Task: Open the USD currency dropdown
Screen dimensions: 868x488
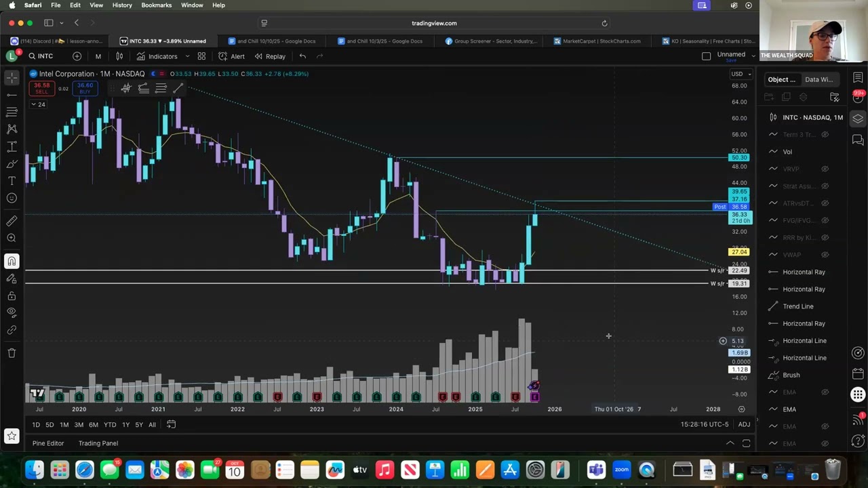Action: 741,74
